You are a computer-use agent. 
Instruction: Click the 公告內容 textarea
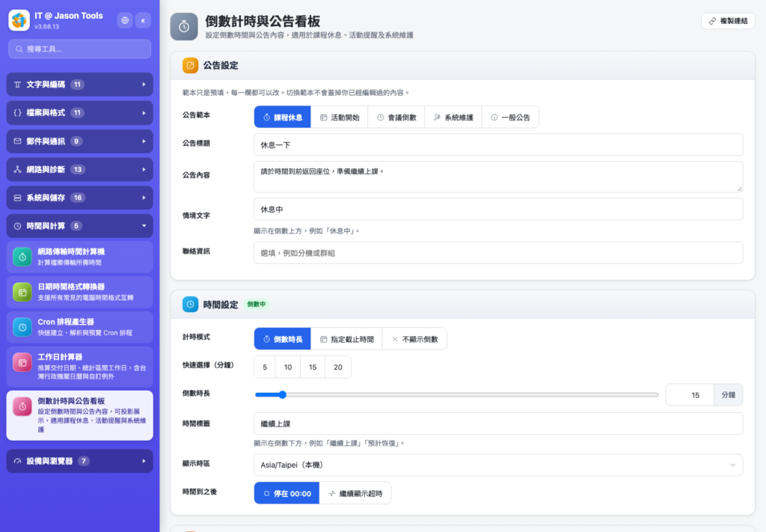tap(498, 177)
